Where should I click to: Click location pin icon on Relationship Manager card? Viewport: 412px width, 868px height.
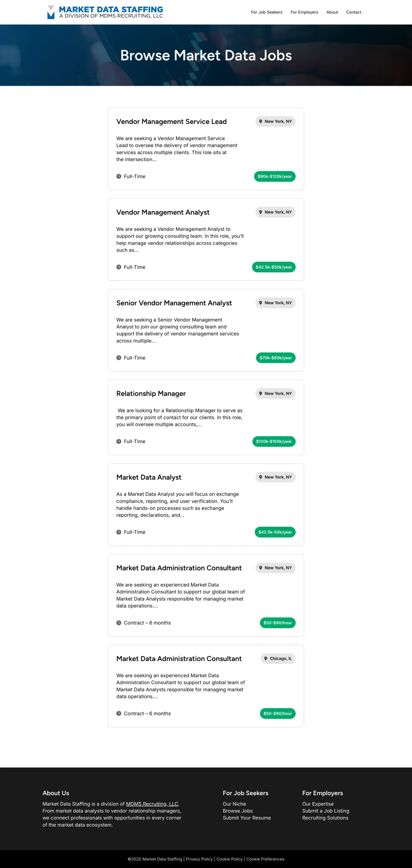point(260,394)
